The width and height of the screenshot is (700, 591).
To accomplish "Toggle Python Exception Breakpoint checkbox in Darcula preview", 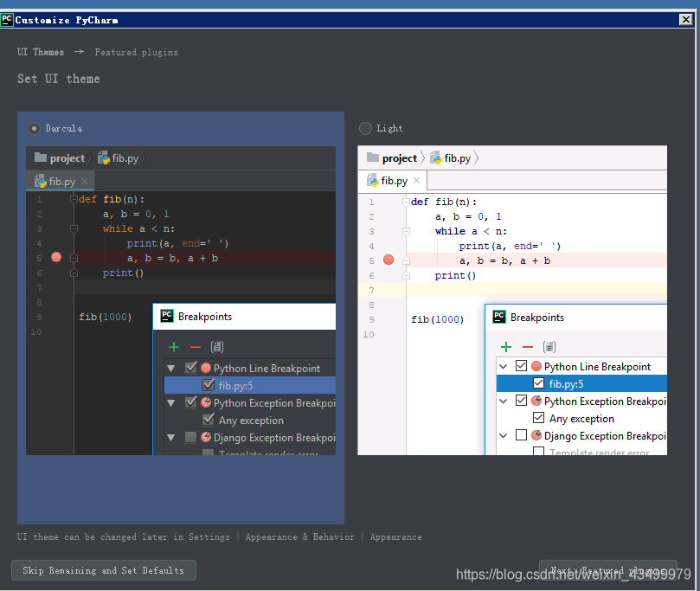I will pos(190,402).
